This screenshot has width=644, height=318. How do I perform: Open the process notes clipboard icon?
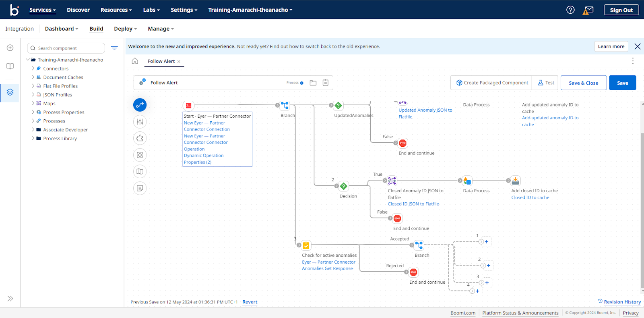coord(326,83)
